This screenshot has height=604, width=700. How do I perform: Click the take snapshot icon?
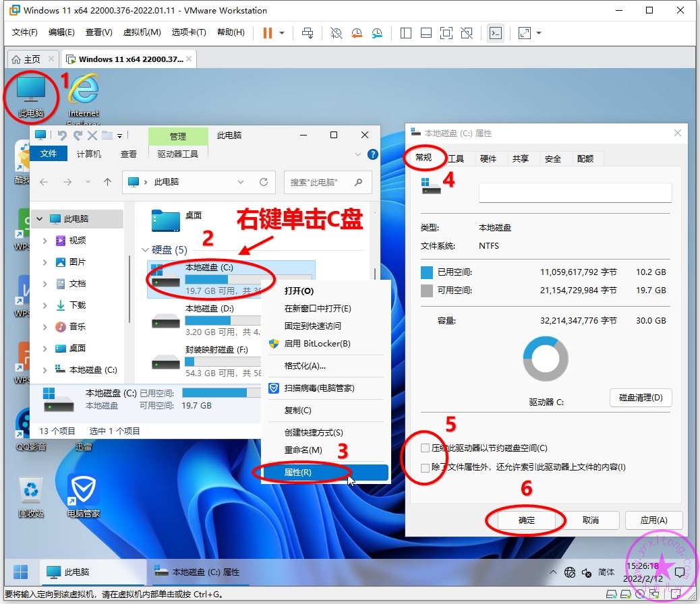(x=336, y=32)
